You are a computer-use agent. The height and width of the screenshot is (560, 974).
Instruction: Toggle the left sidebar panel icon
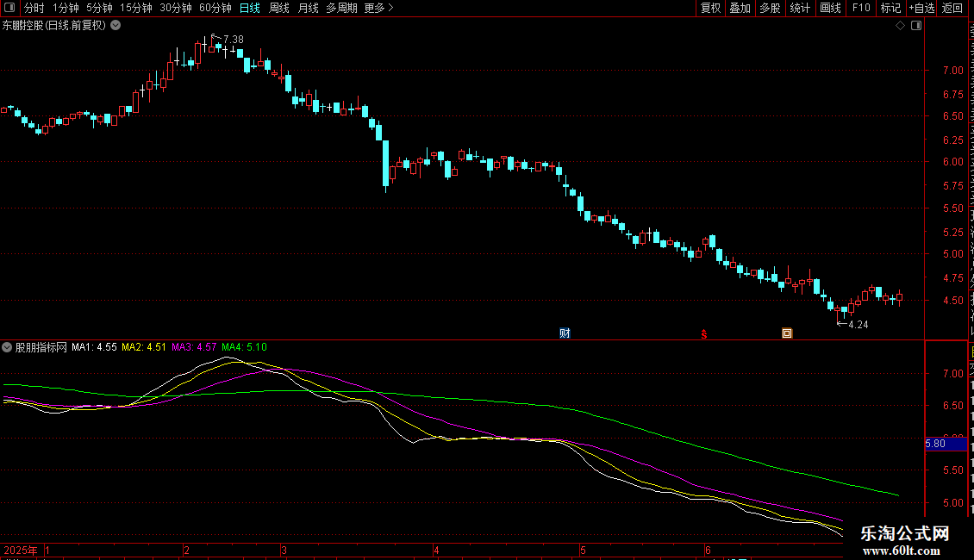tap(9, 8)
